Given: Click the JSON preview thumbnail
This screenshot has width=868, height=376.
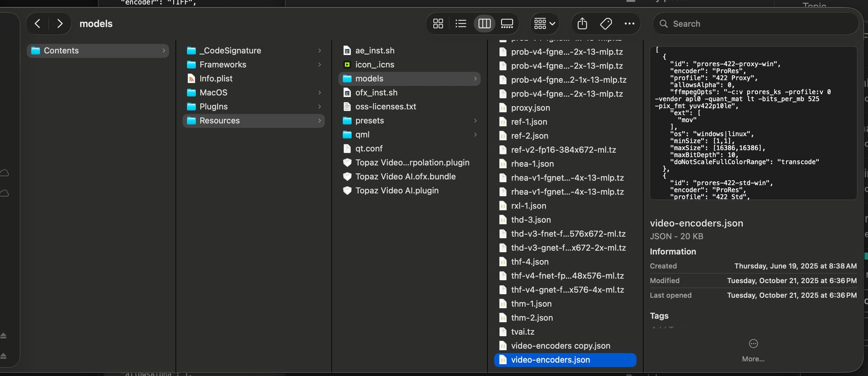Looking at the screenshot, I should tap(753, 123).
